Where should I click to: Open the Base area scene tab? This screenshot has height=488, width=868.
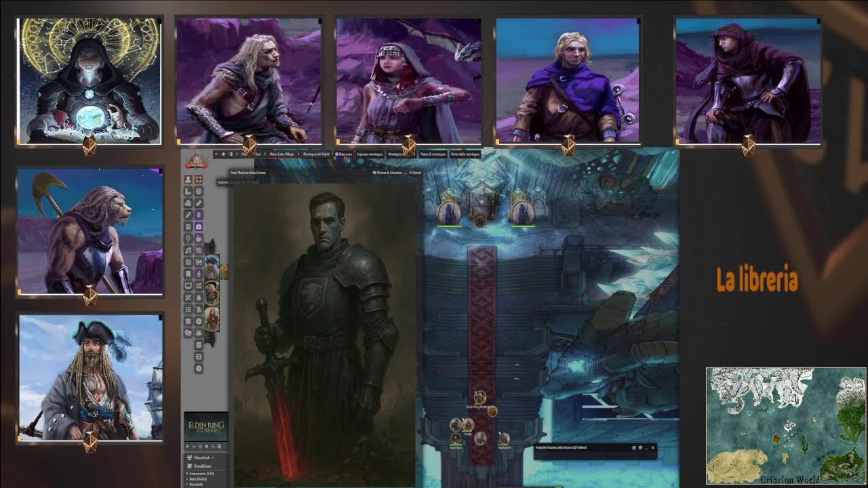[345, 154]
